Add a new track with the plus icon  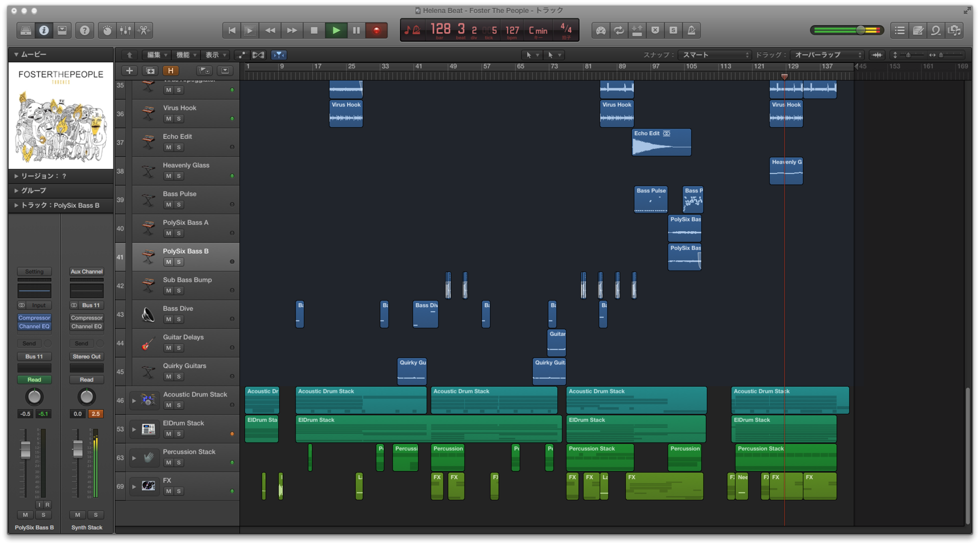point(129,71)
